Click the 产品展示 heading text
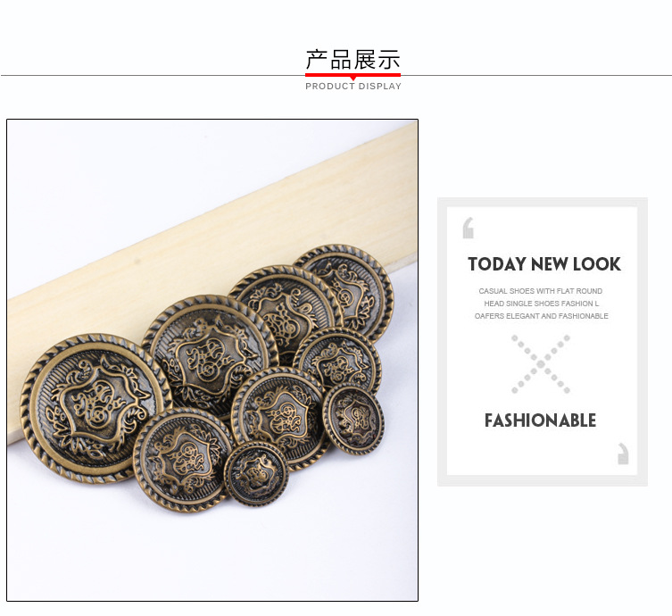 click(x=353, y=60)
